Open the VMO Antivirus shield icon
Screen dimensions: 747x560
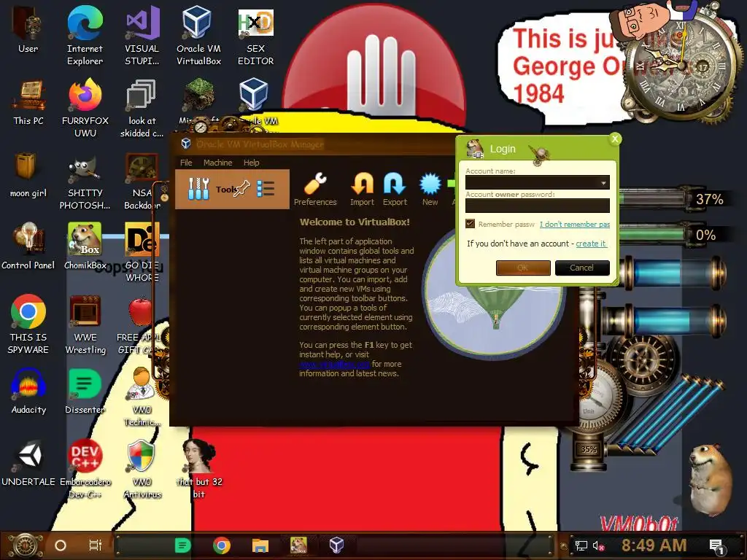[142, 469]
